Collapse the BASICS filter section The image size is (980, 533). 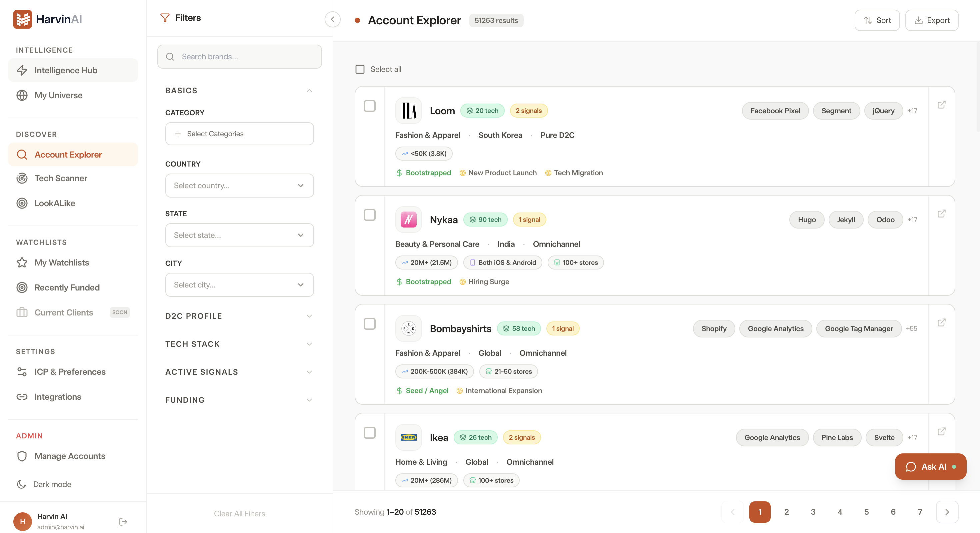click(x=309, y=91)
